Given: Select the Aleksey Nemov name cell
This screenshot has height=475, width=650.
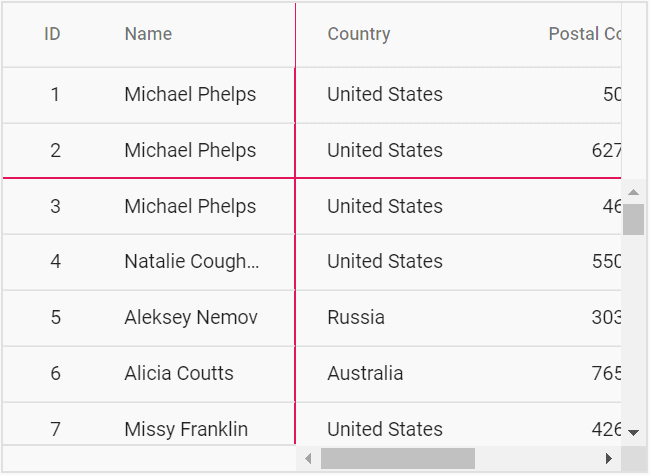Looking at the screenshot, I should 191,318.
